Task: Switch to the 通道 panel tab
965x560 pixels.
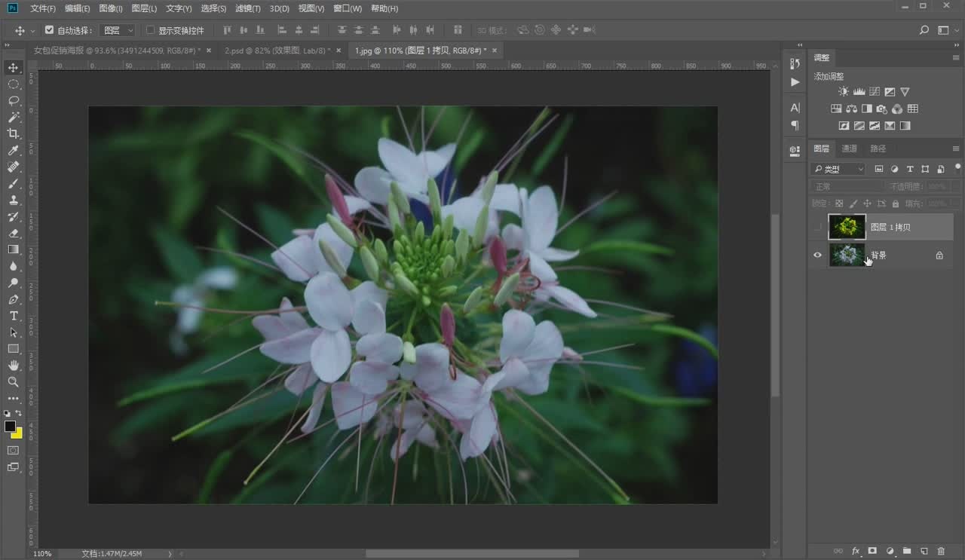Action: (850, 148)
